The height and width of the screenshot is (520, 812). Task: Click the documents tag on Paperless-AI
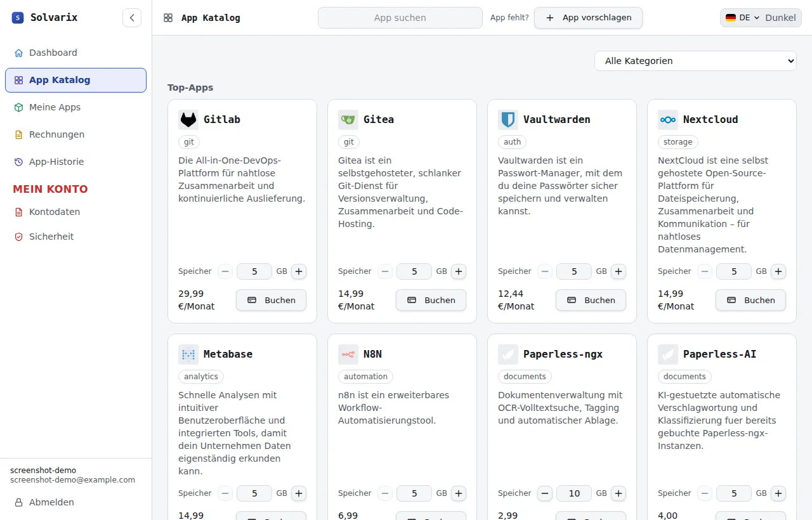click(x=684, y=377)
